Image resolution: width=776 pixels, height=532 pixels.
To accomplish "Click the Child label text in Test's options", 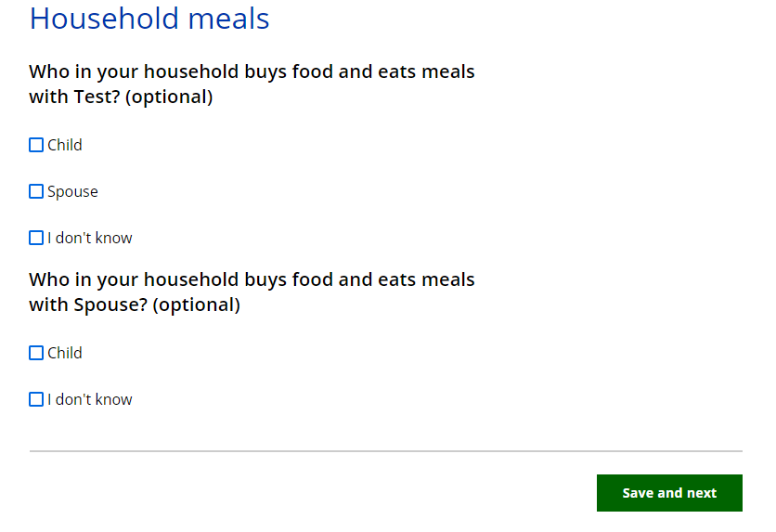I will [x=65, y=145].
